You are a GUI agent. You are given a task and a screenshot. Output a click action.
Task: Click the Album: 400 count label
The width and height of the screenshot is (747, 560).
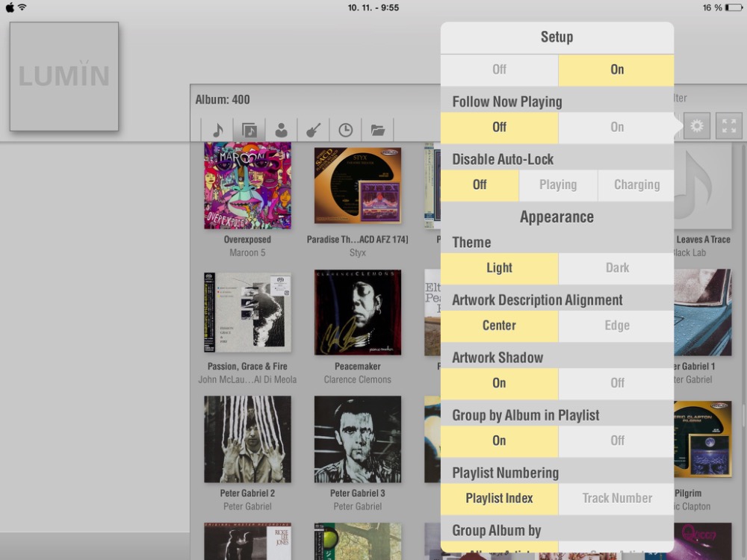point(223,99)
